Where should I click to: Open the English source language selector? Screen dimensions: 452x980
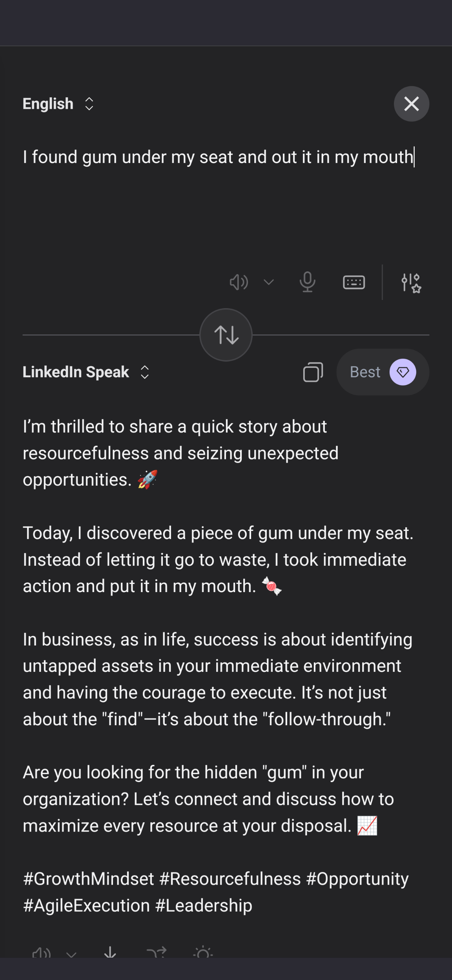point(58,104)
